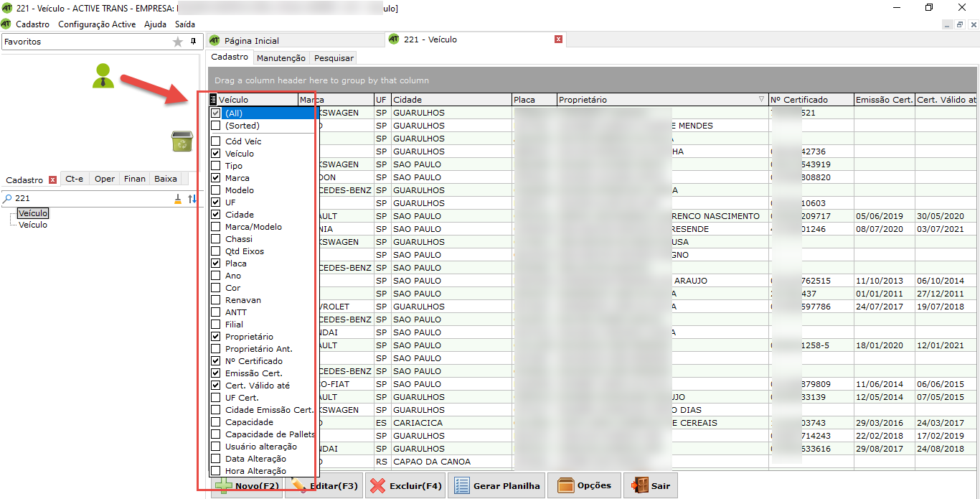
Task: Click Excluir(F4) button
Action: click(405, 485)
